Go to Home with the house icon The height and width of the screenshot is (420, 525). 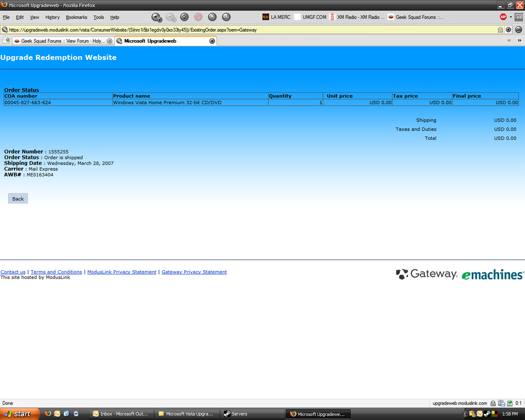(x=212, y=17)
